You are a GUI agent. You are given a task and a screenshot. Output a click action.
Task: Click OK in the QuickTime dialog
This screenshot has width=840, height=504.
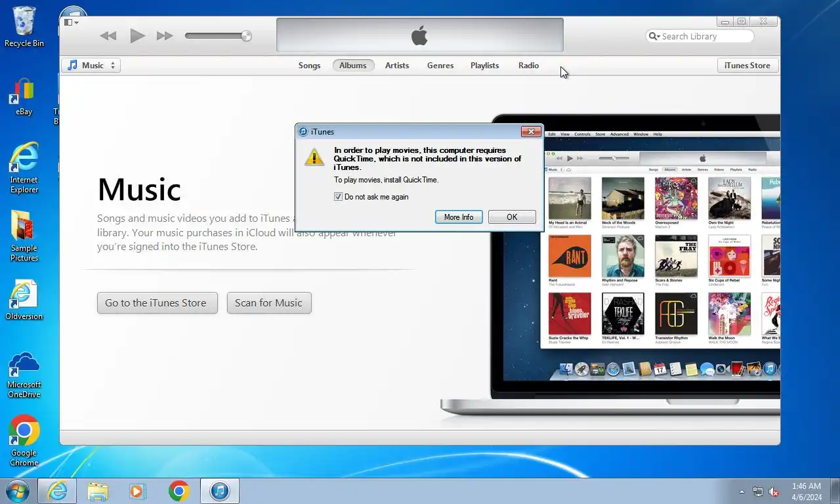(x=512, y=217)
